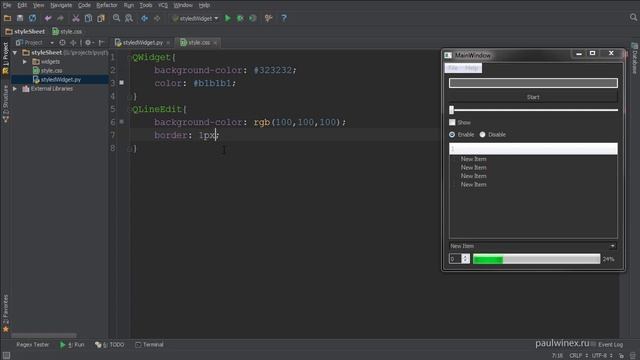Open the styledWidget run configuration dropdown
The width and height of the screenshot is (640, 360).
[196, 18]
